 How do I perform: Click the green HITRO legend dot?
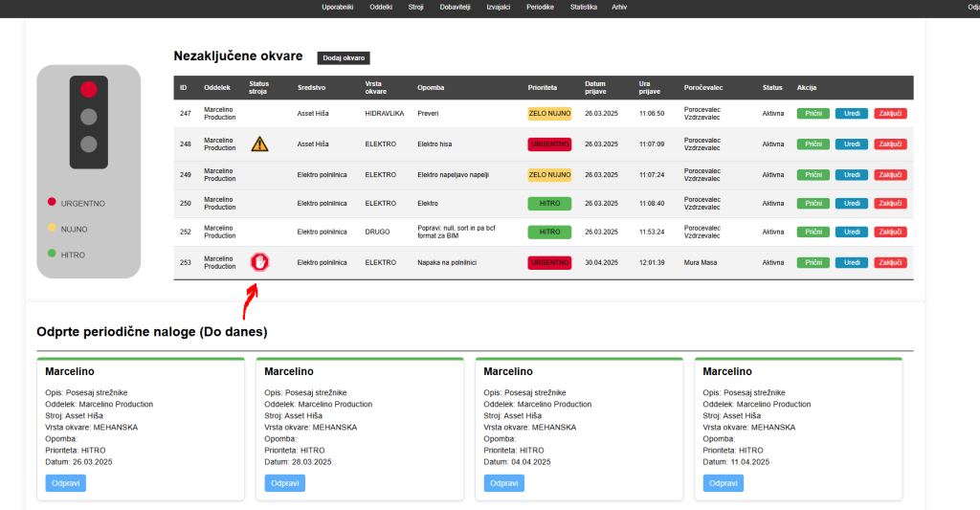tap(52, 255)
